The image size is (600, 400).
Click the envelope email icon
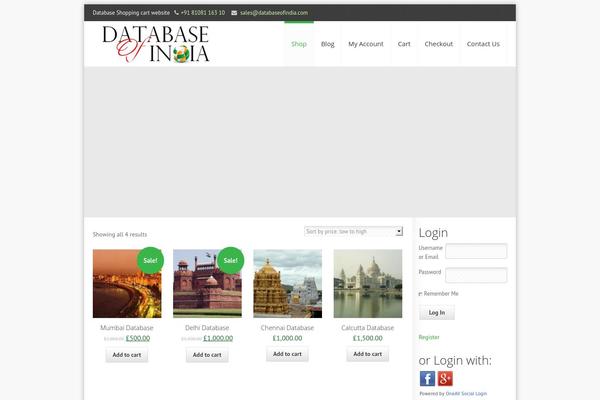[234, 13]
